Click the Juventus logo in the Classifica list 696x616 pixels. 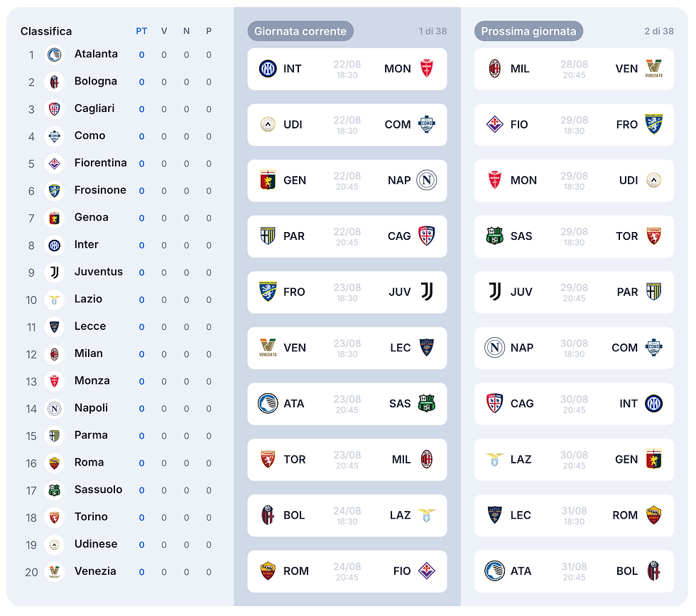(54, 273)
